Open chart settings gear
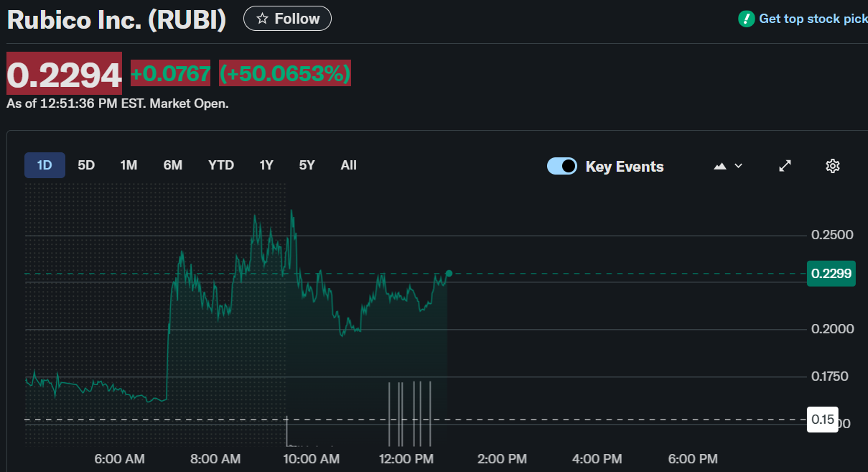This screenshot has width=868, height=472. tap(832, 166)
